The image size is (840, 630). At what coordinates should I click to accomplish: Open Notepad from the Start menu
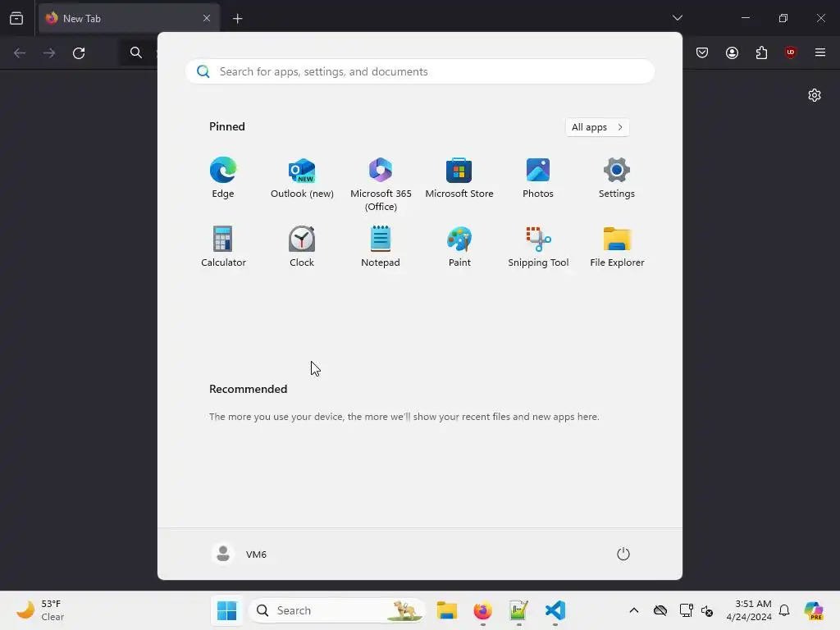click(x=381, y=246)
